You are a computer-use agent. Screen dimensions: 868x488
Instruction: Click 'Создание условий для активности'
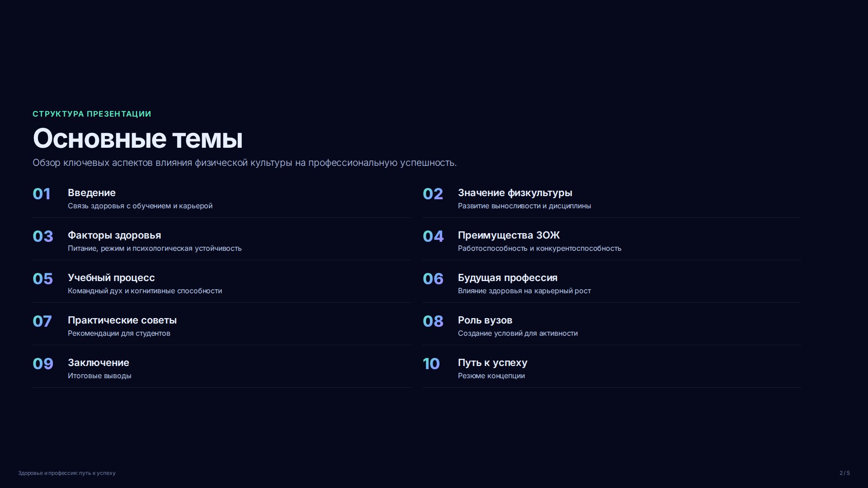tap(518, 333)
